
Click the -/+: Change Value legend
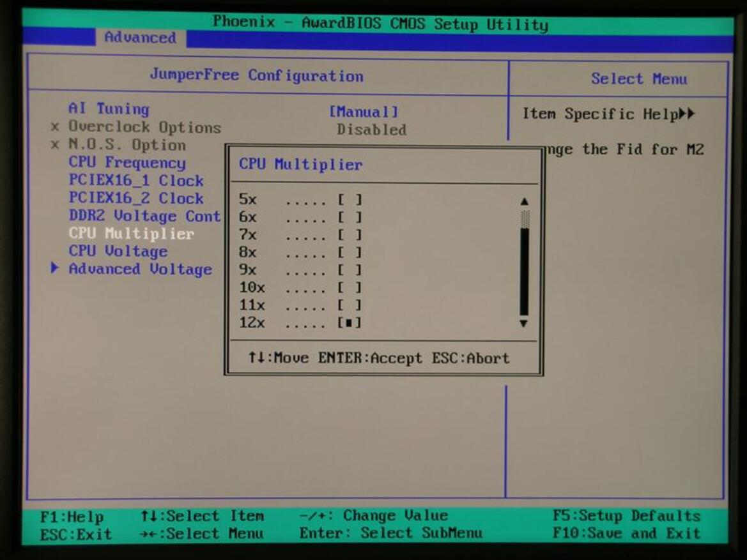(374, 515)
